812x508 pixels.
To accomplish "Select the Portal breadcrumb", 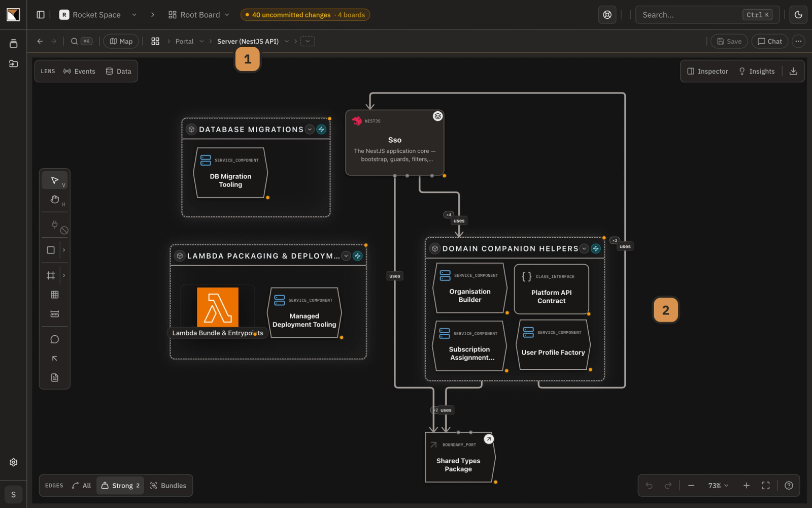I will 184,41.
